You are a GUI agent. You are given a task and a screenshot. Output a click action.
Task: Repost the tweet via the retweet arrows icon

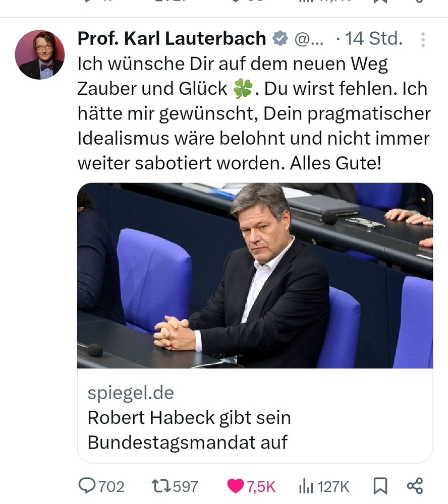(x=161, y=486)
